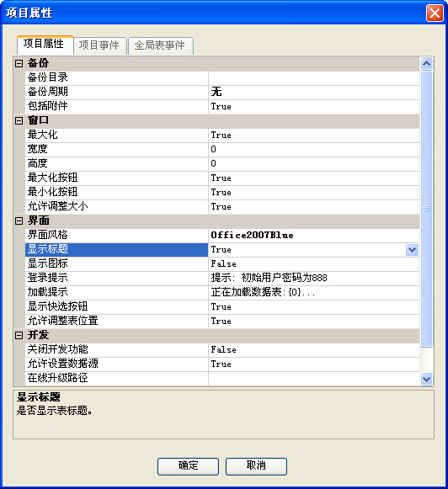Select the 包括附件 property
Image resolution: width=448 pixels, height=489 pixels.
click(x=117, y=106)
